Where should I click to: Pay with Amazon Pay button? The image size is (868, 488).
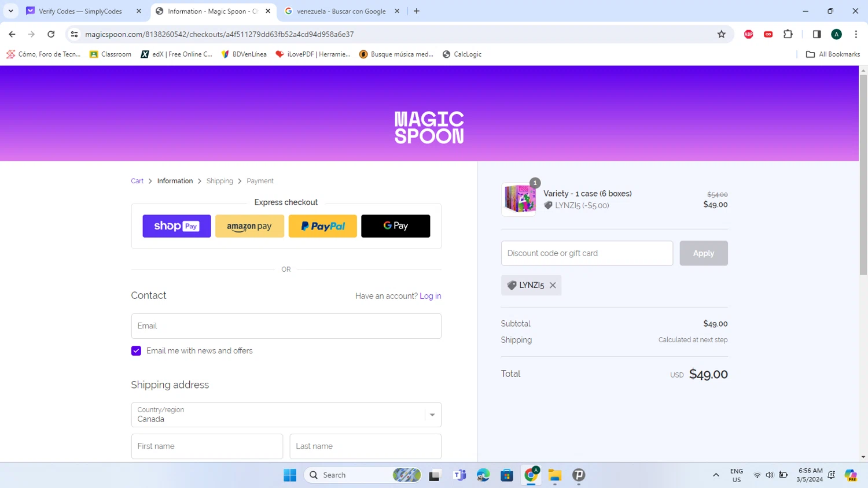(x=249, y=226)
